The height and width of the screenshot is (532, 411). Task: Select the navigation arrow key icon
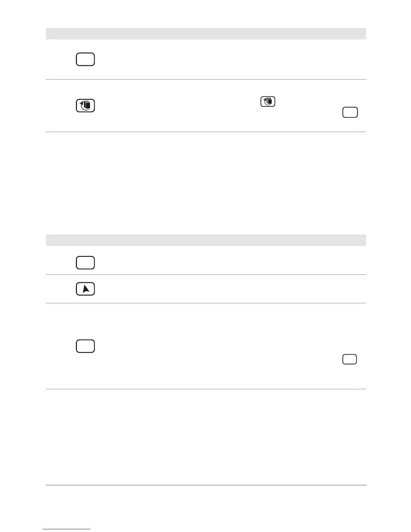coord(85,289)
